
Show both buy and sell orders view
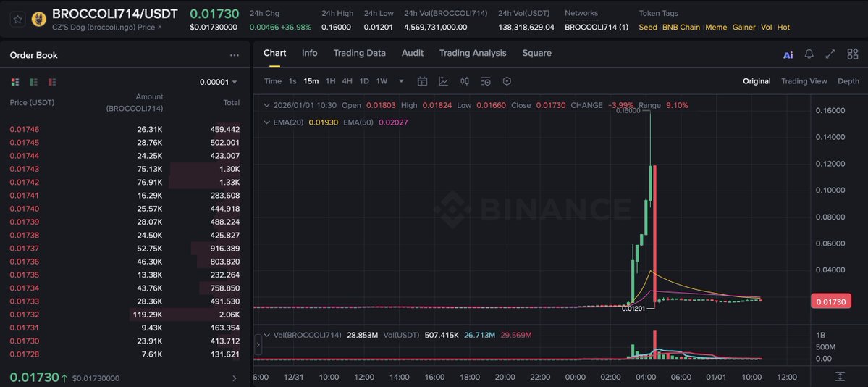[x=15, y=82]
